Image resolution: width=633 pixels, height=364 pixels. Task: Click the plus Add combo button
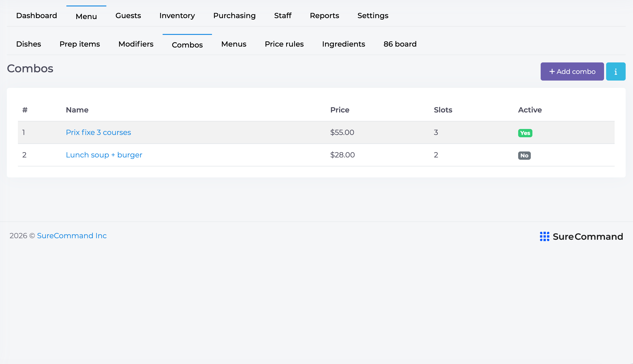572,72
